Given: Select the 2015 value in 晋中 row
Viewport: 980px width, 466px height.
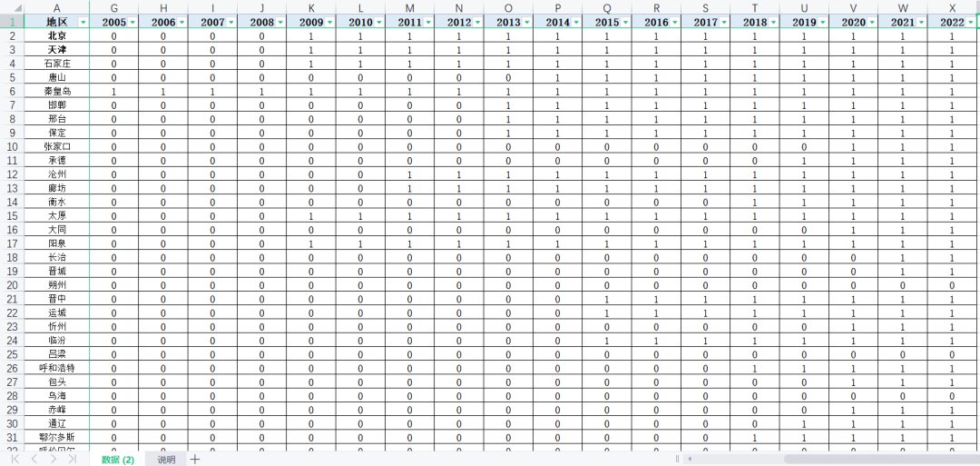Looking at the screenshot, I should [x=607, y=299].
